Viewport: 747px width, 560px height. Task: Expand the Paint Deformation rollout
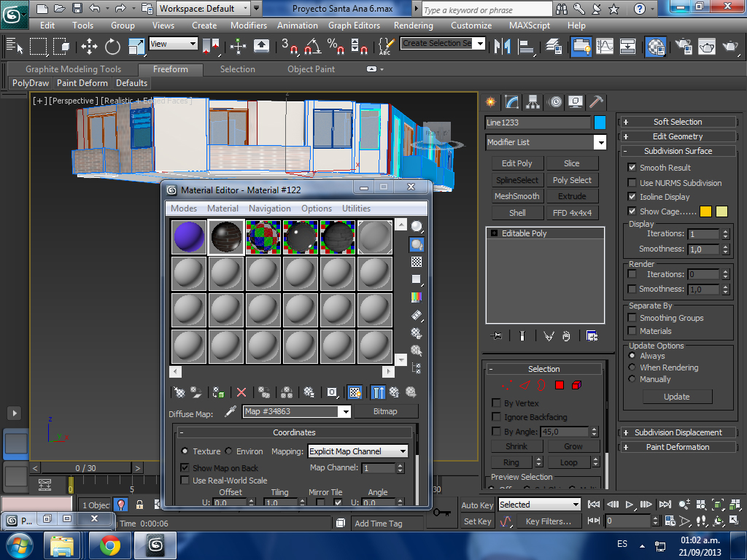click(x=677, y=447)
